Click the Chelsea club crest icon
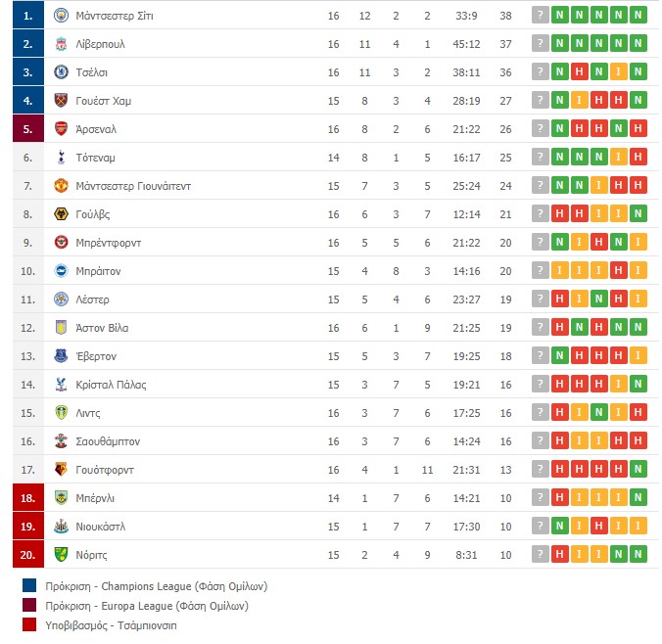This screenshot has height=644, width=662. (62, 72)
